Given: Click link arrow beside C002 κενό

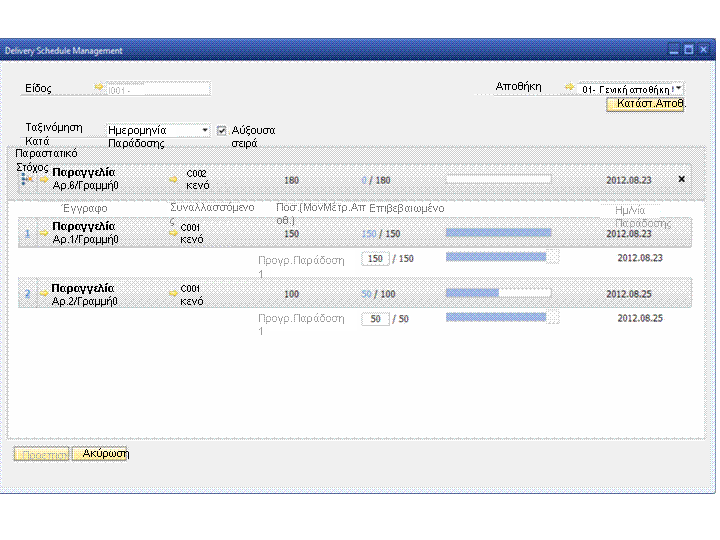Looking at the screenshot, I should click(174, 180).
